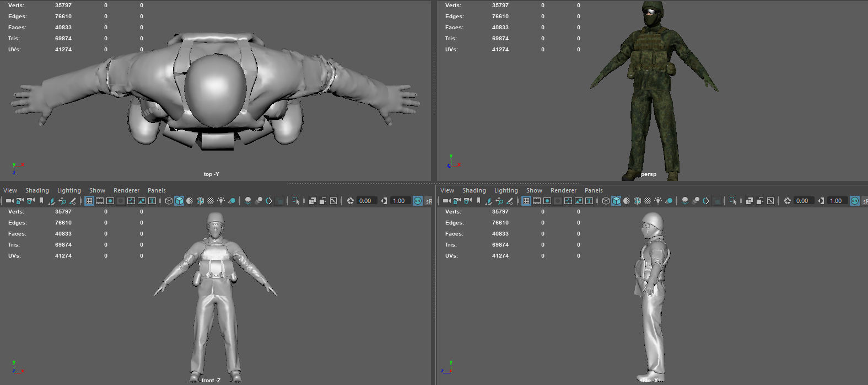
Task: Click isolate select icon in side panel
Action: tap(733, 201)
